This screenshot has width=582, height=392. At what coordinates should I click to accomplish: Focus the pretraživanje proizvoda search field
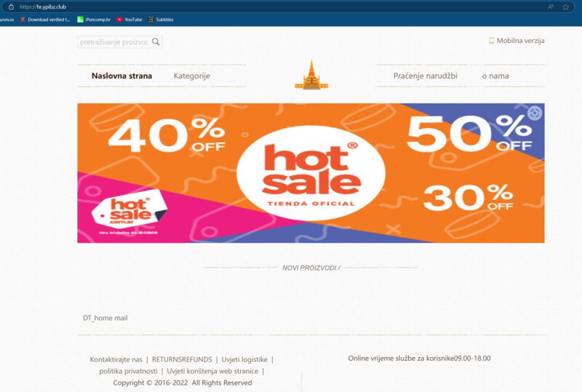(114, 42)
